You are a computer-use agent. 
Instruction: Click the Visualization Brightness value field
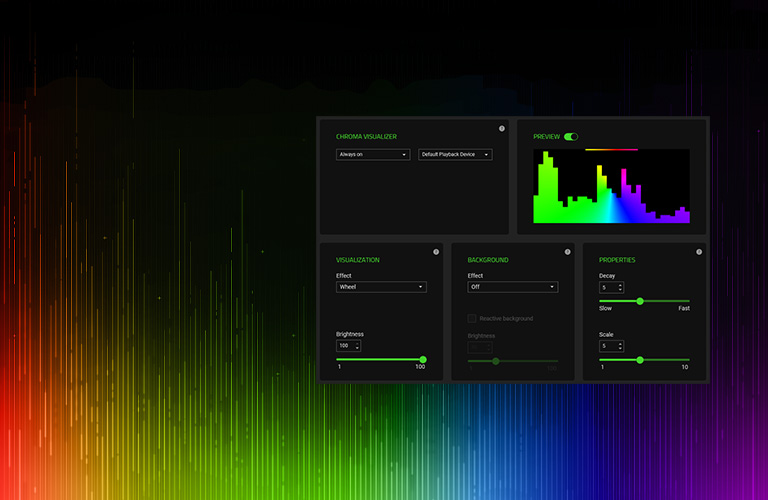tap(345, 346)
